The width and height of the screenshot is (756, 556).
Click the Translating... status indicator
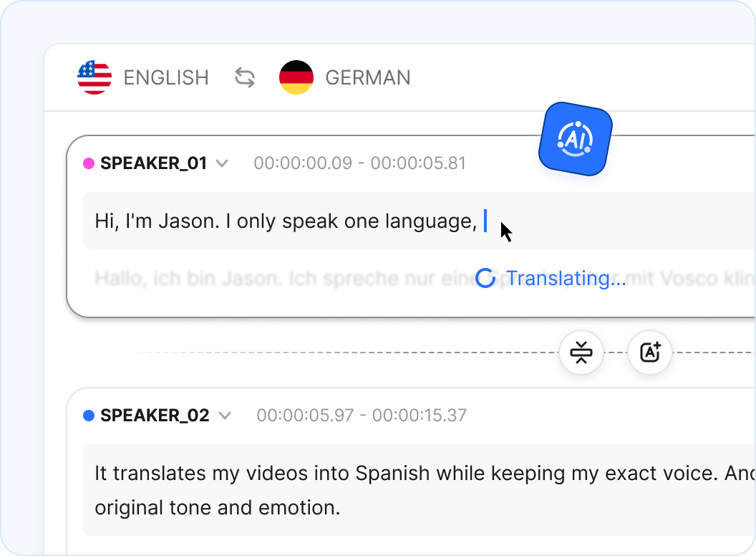[551, 278]
